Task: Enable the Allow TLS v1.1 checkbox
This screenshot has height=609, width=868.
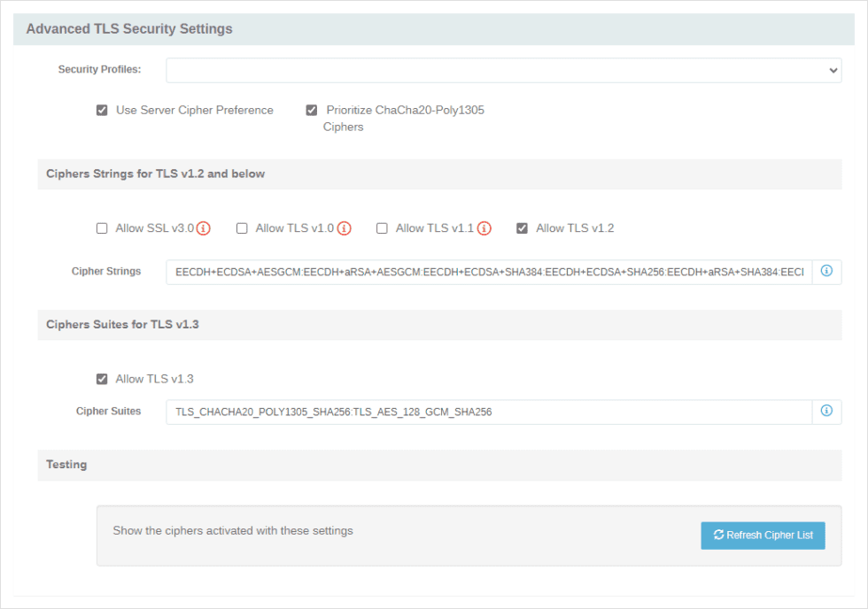Action: click(x=382, y=227)
